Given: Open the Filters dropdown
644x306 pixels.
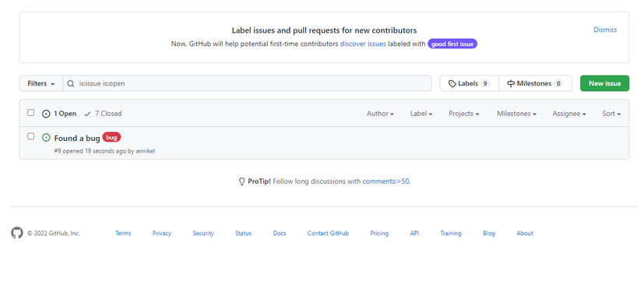Looking at the screenshot, I should tap(41, 83).
